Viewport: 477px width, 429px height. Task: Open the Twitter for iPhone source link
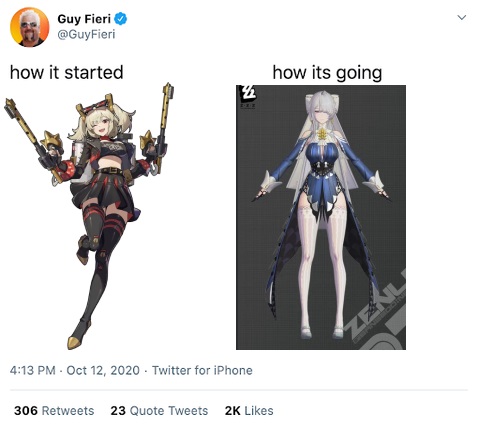coord(202,371)
